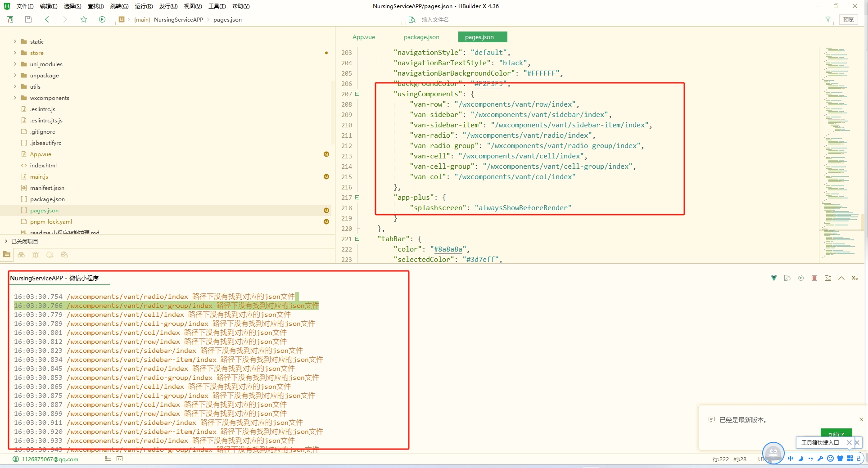Collapse the console with up chevron
This screenshot has width=868, height=468.
pyautogui.click(x=841, y=278)
